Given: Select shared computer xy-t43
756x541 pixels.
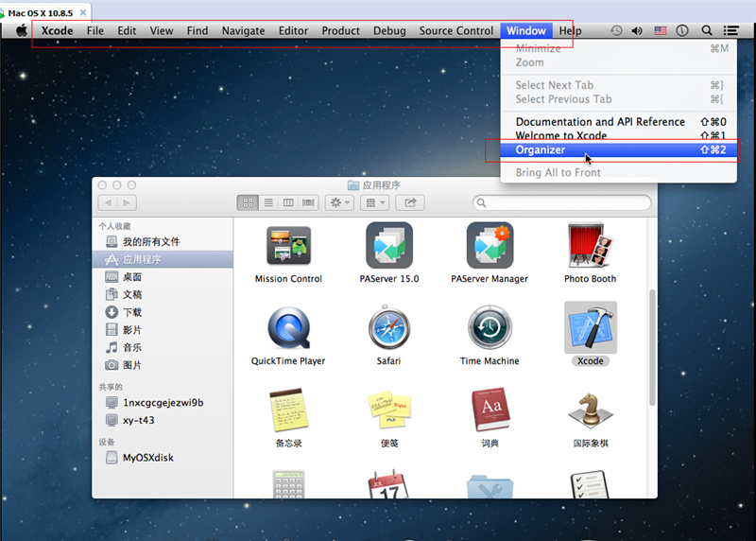Looking at the screenshot, I should coord(163,420).
